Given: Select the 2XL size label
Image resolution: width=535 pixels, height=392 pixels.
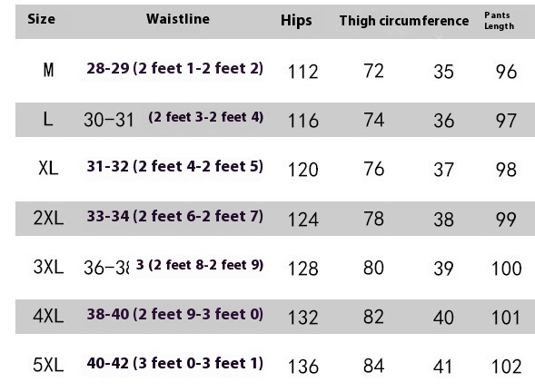Looking at the screenshot, I should [48, 218].
